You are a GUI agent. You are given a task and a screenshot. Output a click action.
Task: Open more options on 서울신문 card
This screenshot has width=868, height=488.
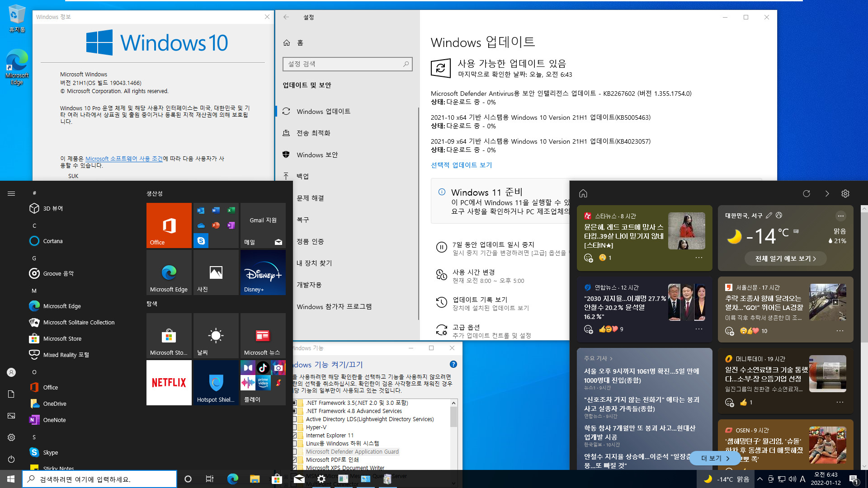point(840,331)
